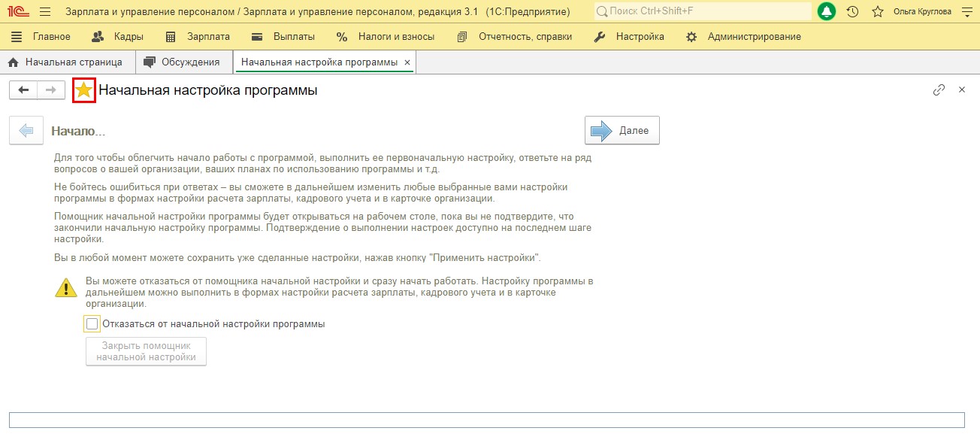Click in the search field Поиск Ctrl+Shift+F
This screenshot has height=437, width=980.
tap(703, 11)
